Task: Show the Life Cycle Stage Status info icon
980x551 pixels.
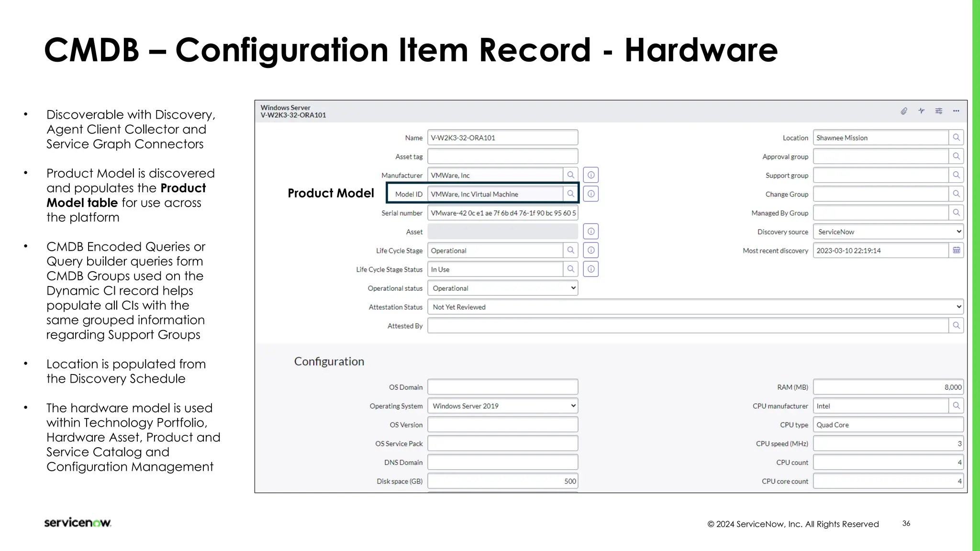Action: pyautogui.click(x=591, y=269)
